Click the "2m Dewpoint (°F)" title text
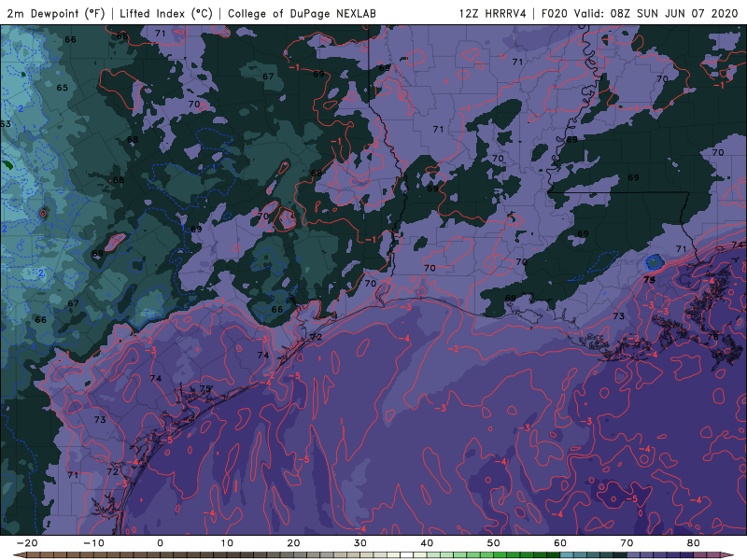The image size is (747, 560). tap(56, 13)
